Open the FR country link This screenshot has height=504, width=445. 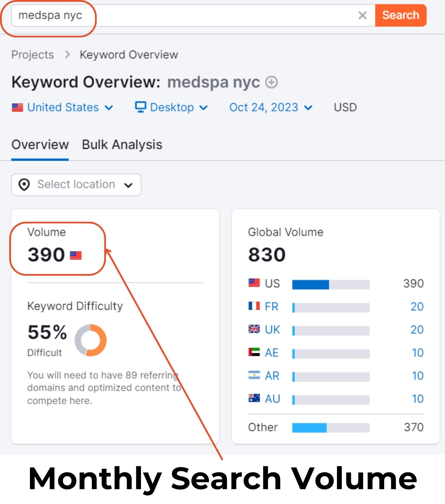[x=271, y=307]
